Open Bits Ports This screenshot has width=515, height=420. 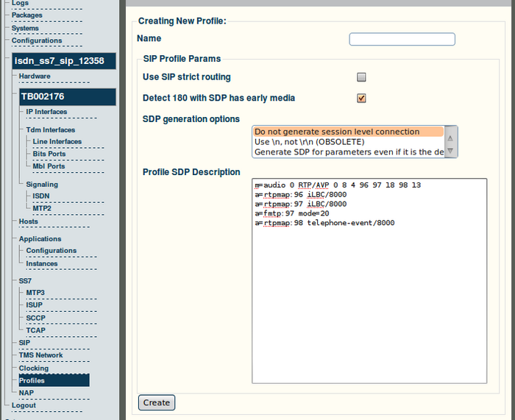(x=49, y=154)
